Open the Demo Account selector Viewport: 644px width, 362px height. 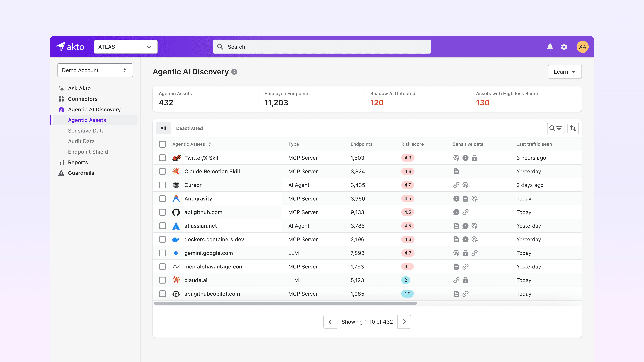coord(95,70)
